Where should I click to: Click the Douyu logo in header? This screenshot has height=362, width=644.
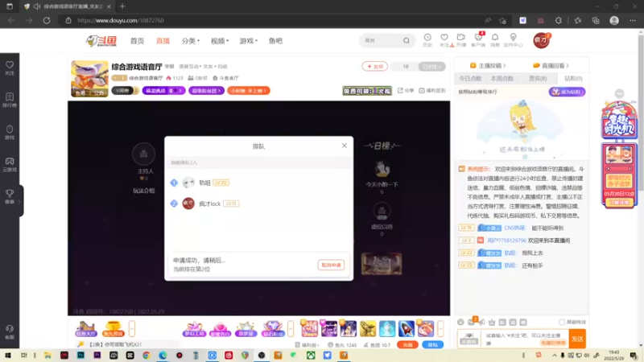pos(101,41)
